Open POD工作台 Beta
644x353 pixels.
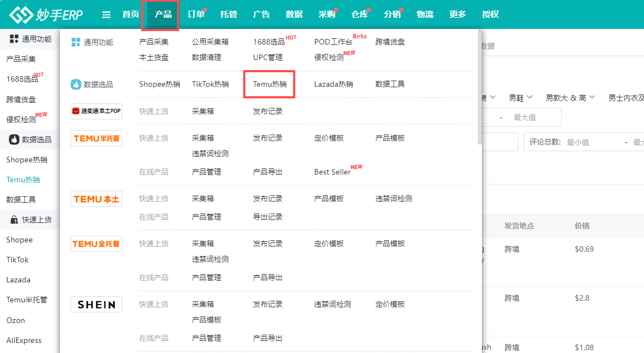(334, 42)
